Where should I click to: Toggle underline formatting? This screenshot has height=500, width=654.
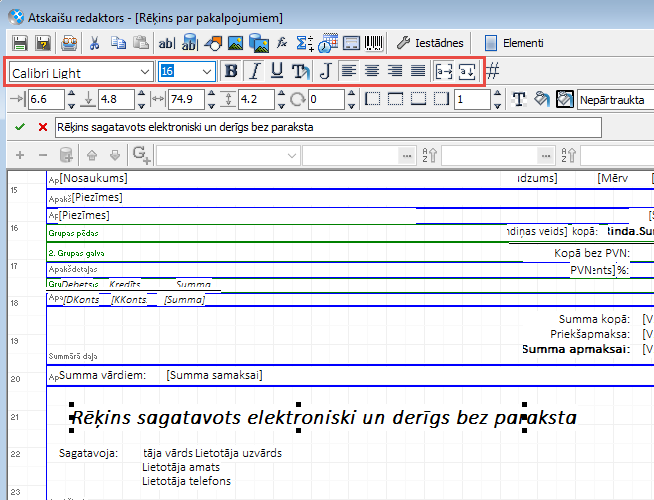coord(277,71)
